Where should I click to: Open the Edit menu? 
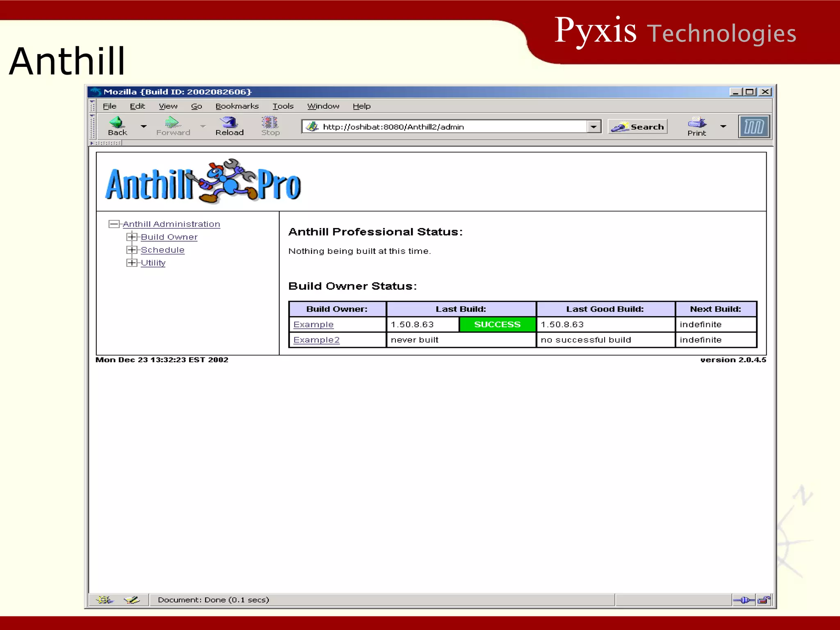[137, 106]
